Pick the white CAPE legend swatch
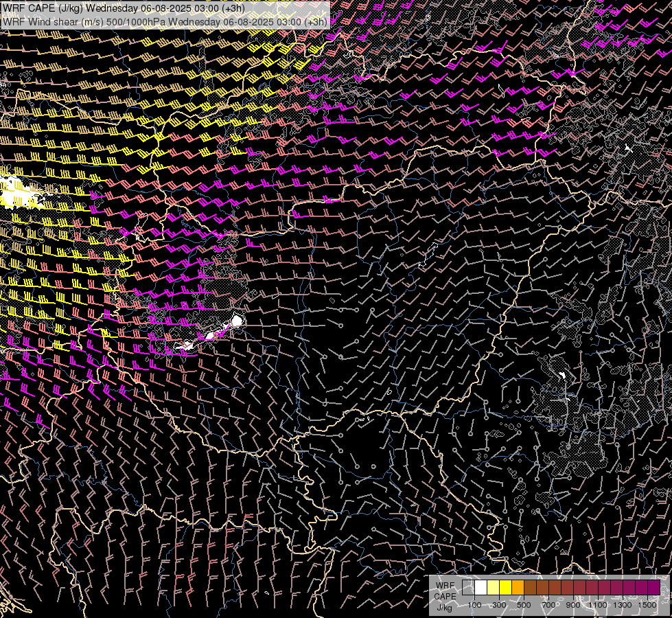The image size is (672, 618). pos(481,587)
